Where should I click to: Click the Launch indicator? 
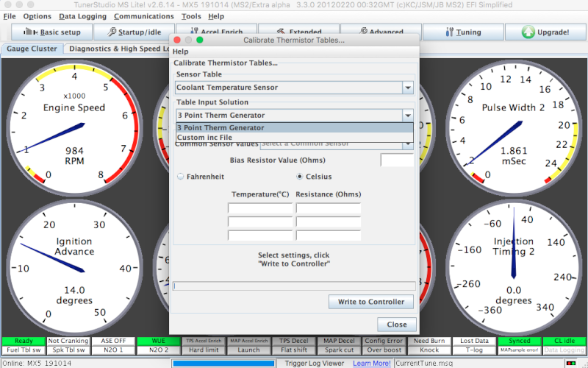pyautogui.click(x=248, y=350)
